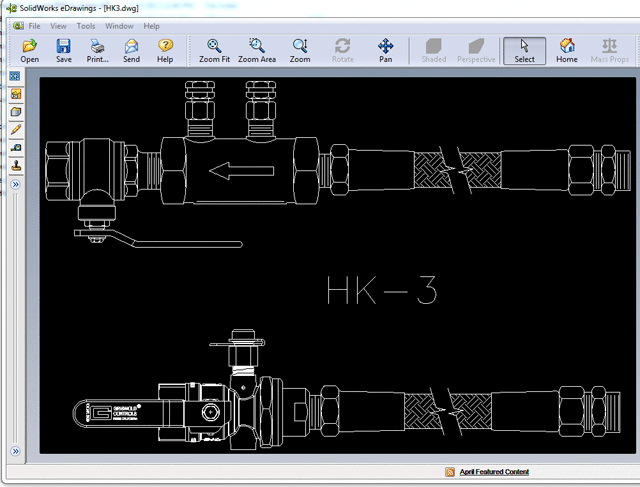640x487 pixels.
Task: Open April Featured Content link
Action: click(x=494, y=472)
